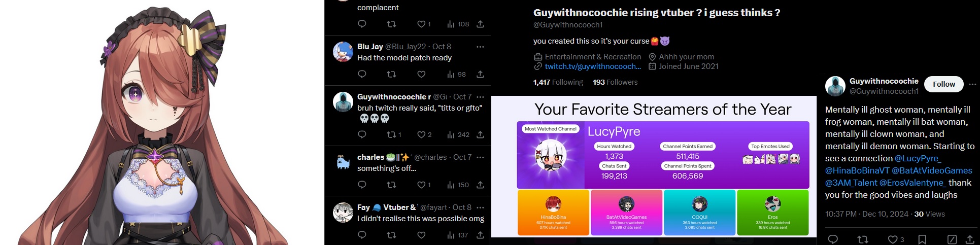The width and height of the screenshot is (980, 245).
Task: Open the 1,417 Following list
Action: [558, 82]
